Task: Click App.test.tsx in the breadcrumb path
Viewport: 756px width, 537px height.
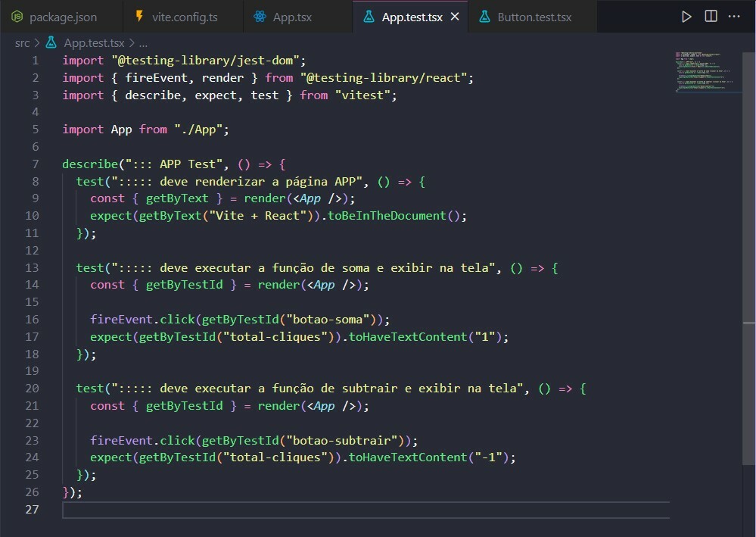Action: pos(94,43)
